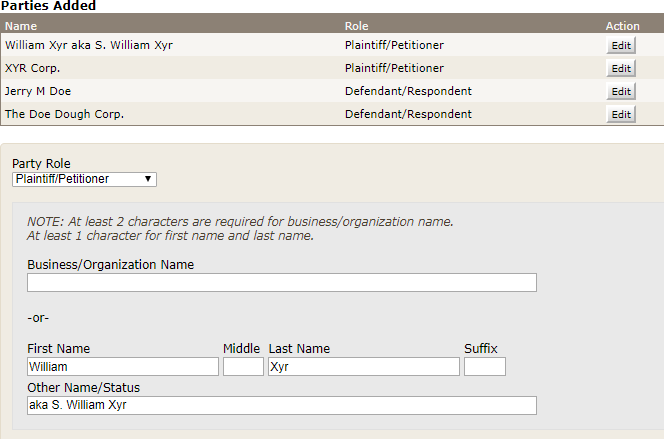
Task: Click The Doe Dough Corp. name cell
Action: (x=64, y=115)
